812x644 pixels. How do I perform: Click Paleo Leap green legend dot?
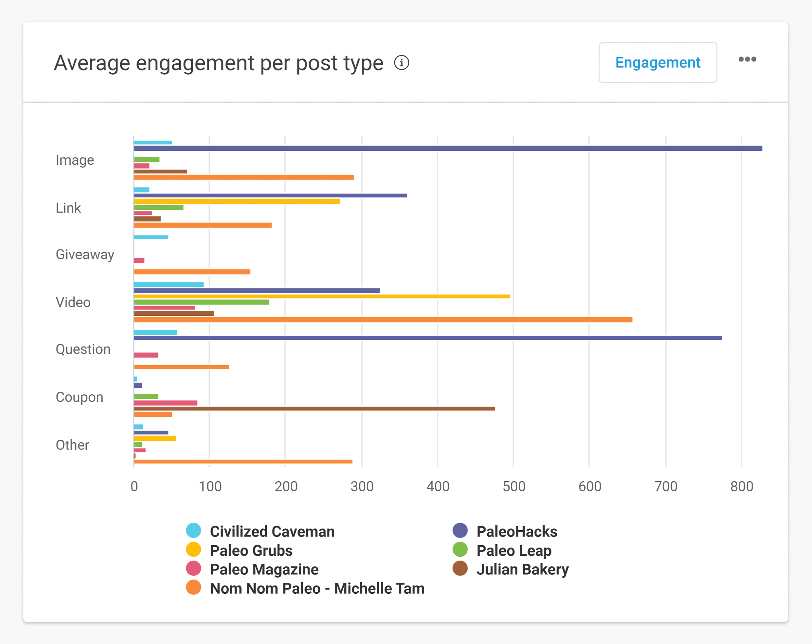[x=460, y=549]
